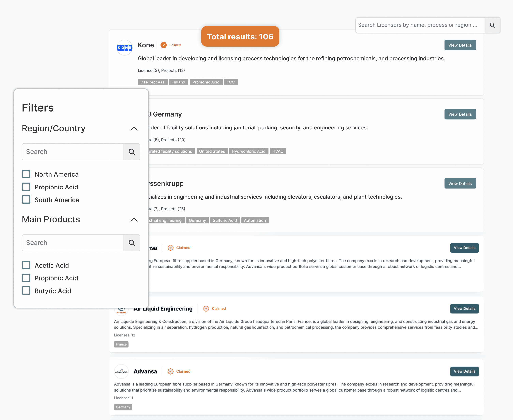Image resolution: width=513 pixels, height=420 pixels.
Task: Click the Kone logo thumbnail
Action: coord(124,48)
